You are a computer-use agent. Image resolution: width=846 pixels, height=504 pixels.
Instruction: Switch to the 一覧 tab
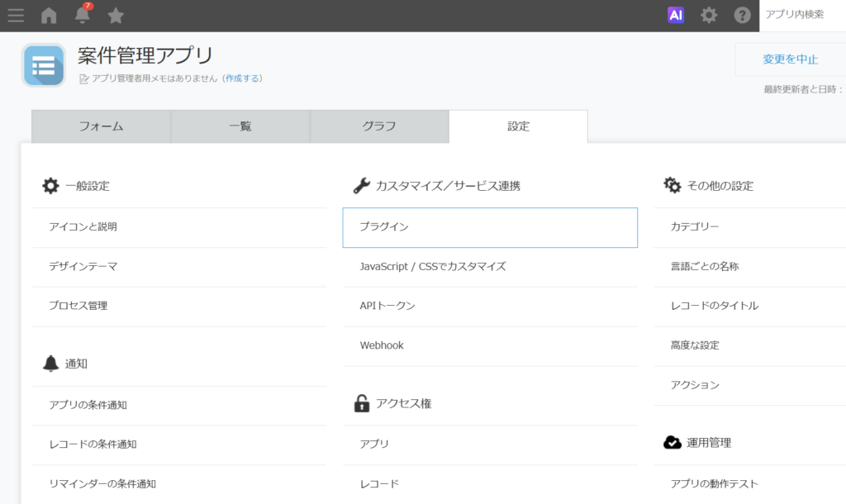(240, 126)
